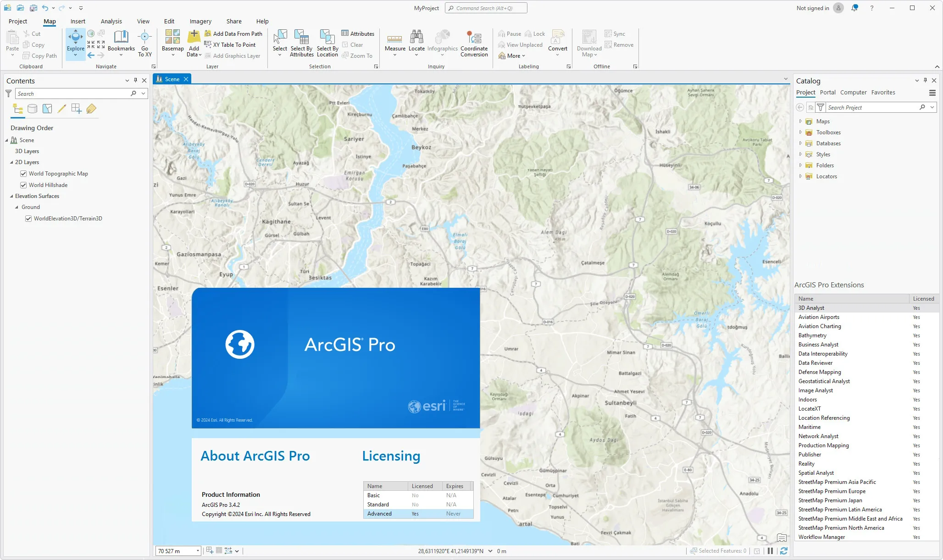Refresh the scene view
The width and height of the screenshot is (943, 560).
[x=783, y=551]
